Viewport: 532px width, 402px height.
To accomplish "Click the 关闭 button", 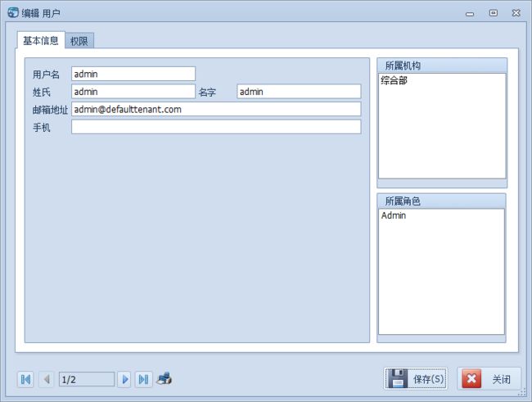I will (489, 378).
